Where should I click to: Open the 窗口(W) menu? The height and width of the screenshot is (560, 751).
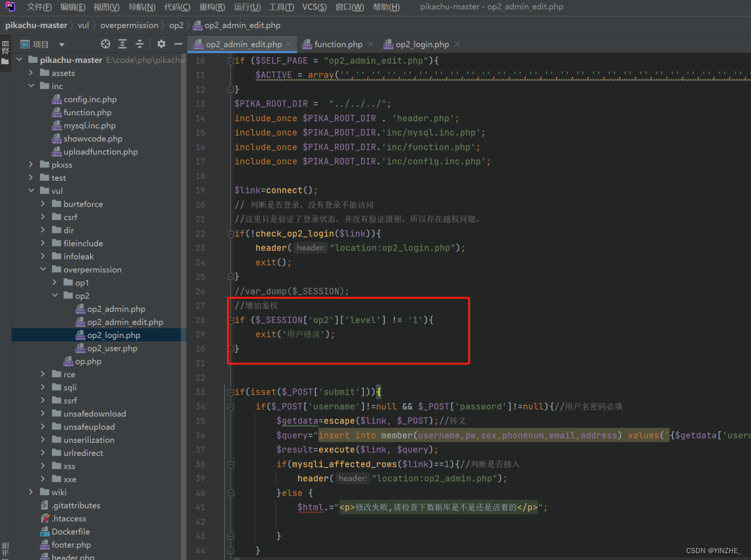click(350, 7)
